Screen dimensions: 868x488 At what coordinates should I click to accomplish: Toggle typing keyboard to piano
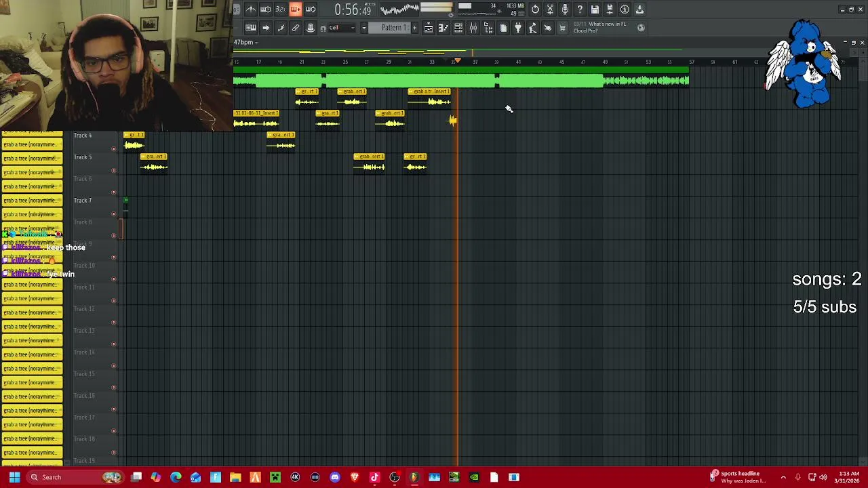pos(250,28)
